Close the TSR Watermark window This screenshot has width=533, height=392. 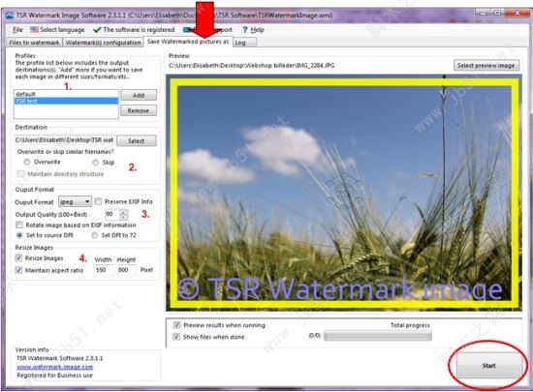(x=517, y=13)
